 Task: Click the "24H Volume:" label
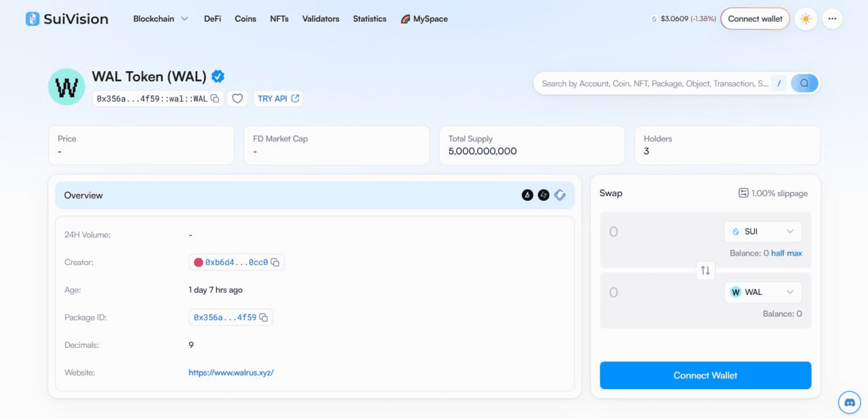[87, 235]
